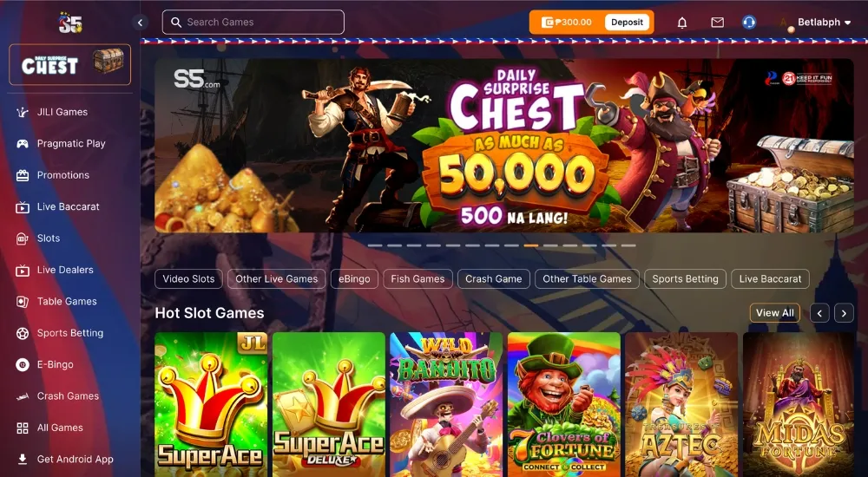Open the mail envelope inbox icon
Screen dimensions: 868x477
click(x=718, y=23)
